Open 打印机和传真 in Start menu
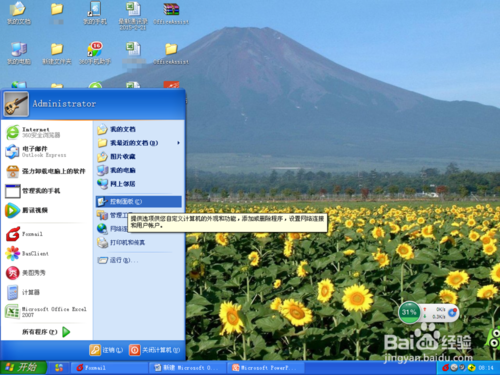The image size is (500, 375). 121,243
